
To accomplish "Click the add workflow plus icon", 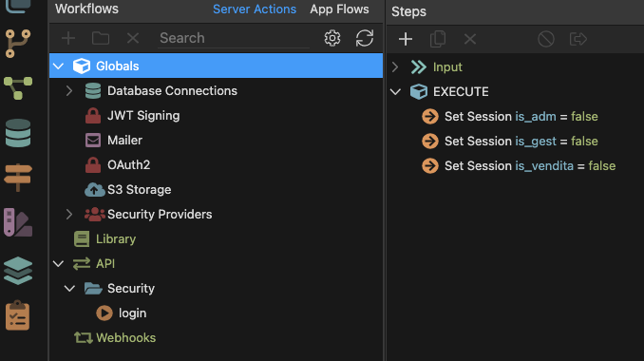I will pos(68,38).
